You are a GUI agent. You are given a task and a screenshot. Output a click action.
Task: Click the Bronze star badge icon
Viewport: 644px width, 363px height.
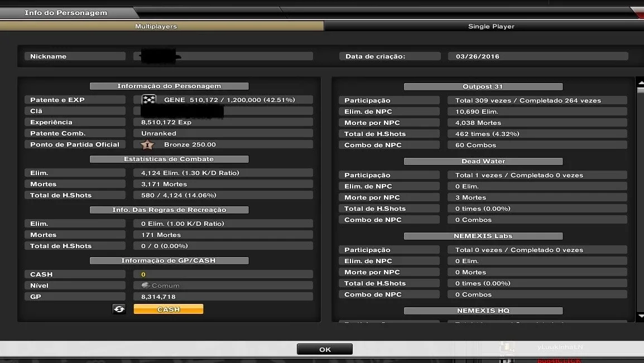[147, 144]
